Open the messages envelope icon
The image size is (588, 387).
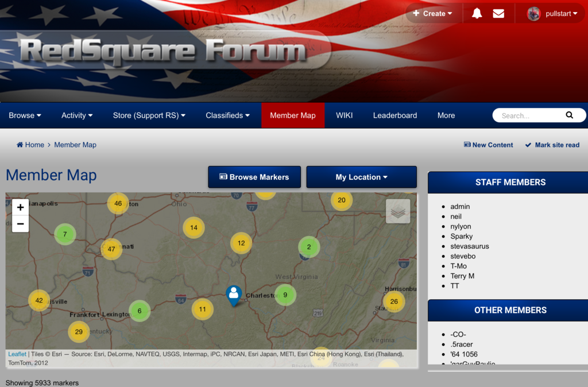(498, 13)
